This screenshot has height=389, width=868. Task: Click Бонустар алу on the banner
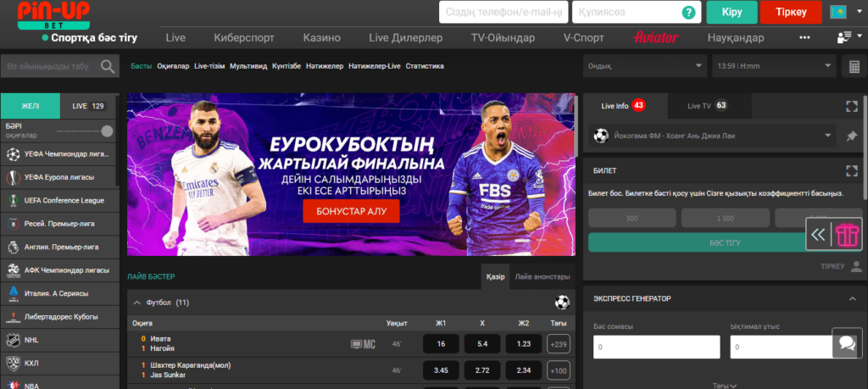pyautogui.click(x=351, y=211)
